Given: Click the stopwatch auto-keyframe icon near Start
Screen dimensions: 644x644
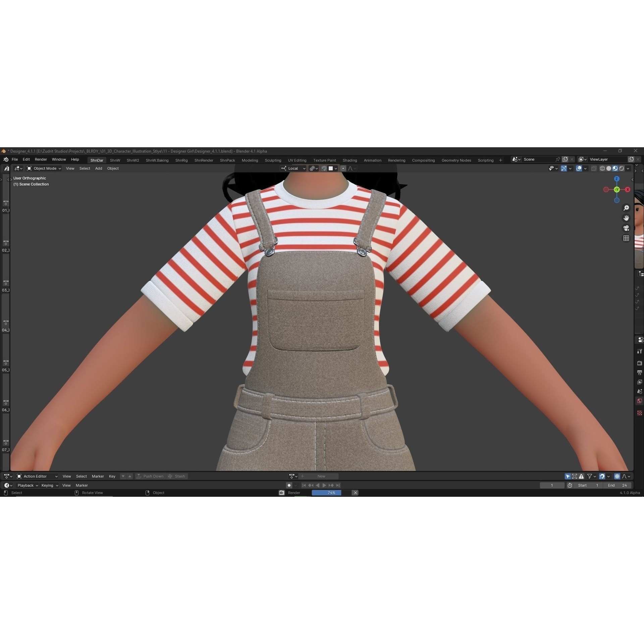Looking at the screenshot, I should point(570,485).
